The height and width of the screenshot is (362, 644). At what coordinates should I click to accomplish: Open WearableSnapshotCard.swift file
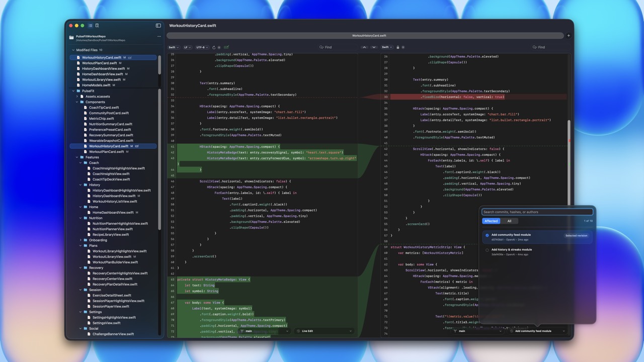pyautogui.click(x=111, y=141)
